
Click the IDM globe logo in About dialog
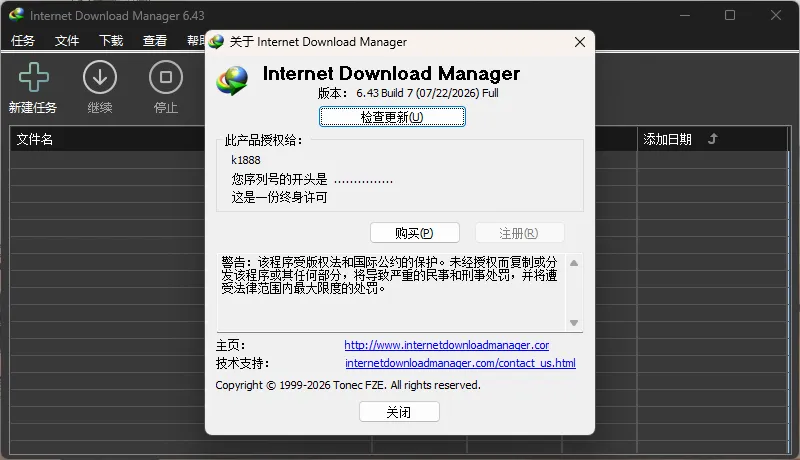(232, 81)
